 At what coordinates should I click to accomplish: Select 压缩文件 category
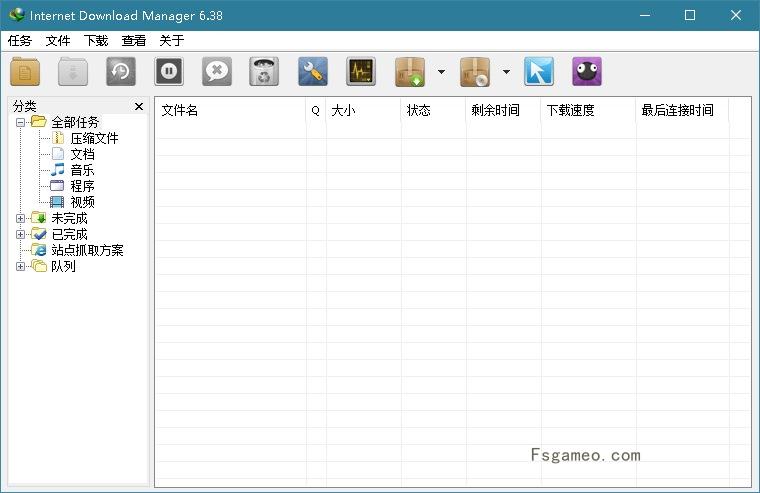tap(94, 138)
